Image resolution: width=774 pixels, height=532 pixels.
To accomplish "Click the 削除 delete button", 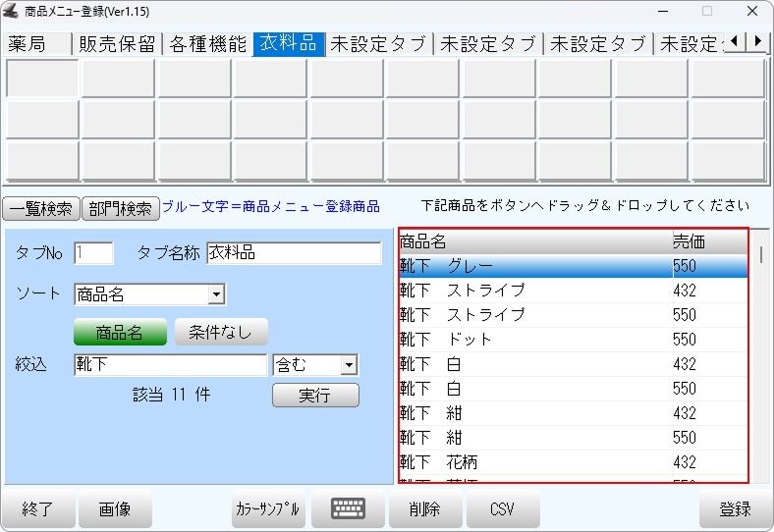I will (422, 508).
